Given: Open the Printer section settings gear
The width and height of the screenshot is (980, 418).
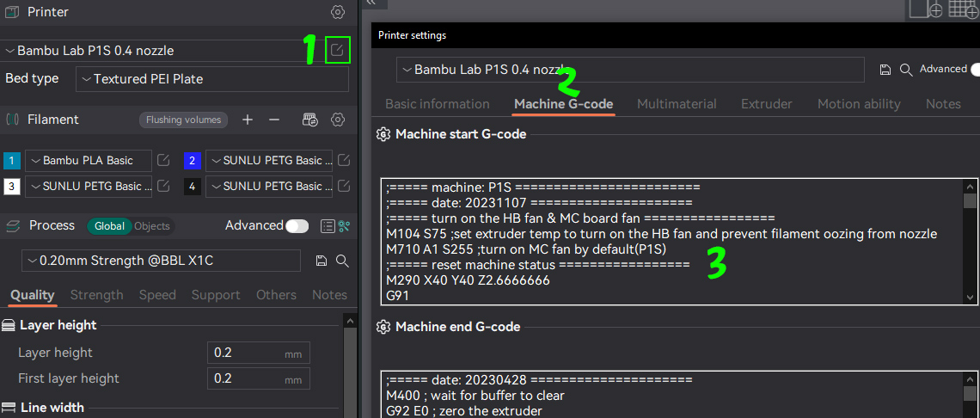Looking at the screenshot, I should pos(338,12).
